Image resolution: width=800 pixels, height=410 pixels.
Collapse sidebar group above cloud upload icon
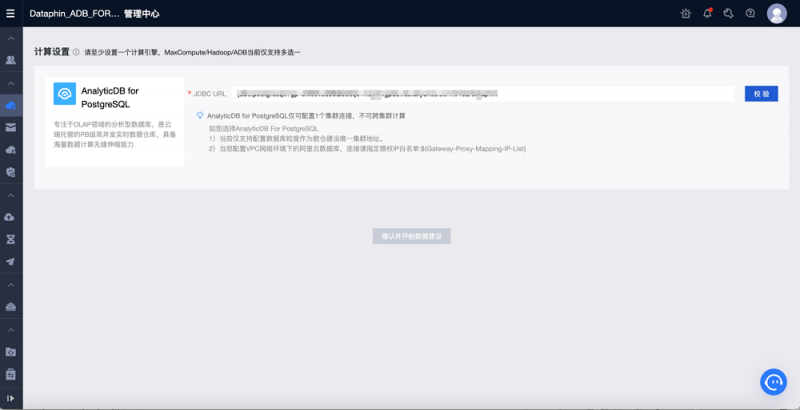pos(11,195)
